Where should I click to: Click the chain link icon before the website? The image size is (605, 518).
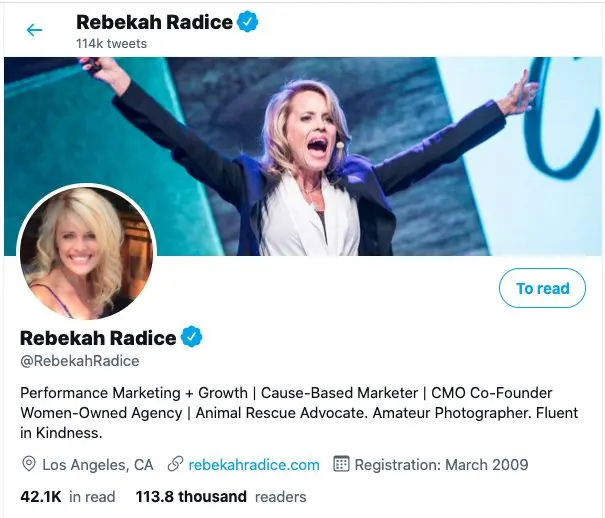click(x=175, y=464)
